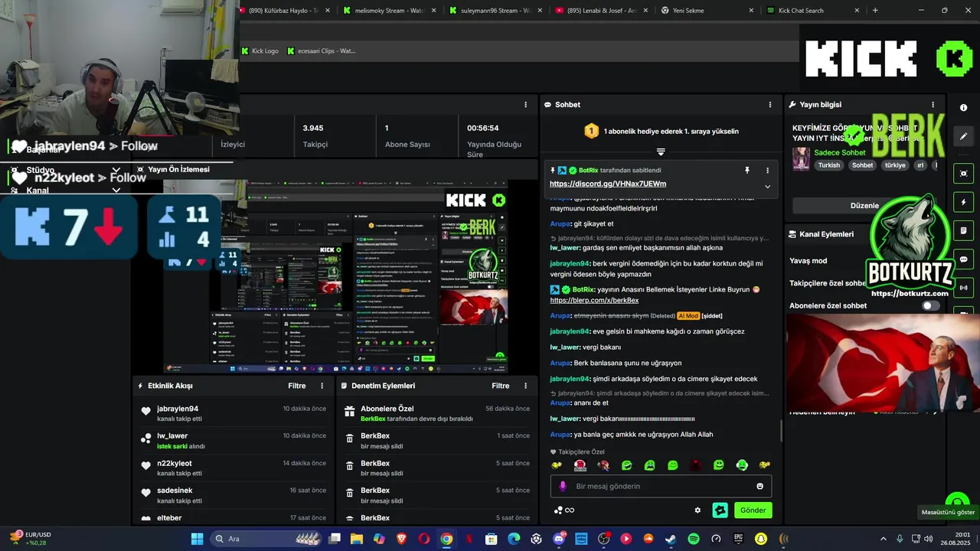980x551 pixels.
Task: Click the Turkish stream tag
Action: [x=828, y=165]
